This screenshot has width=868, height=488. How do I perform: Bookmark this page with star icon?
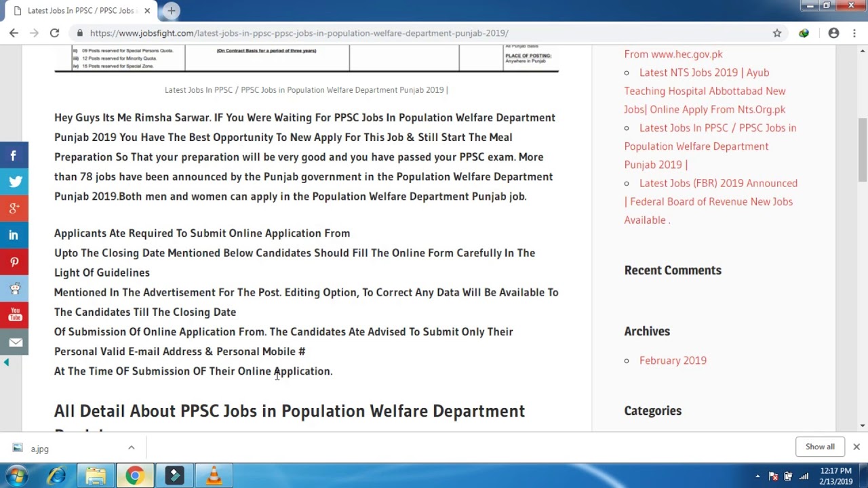tap(777, 33)
